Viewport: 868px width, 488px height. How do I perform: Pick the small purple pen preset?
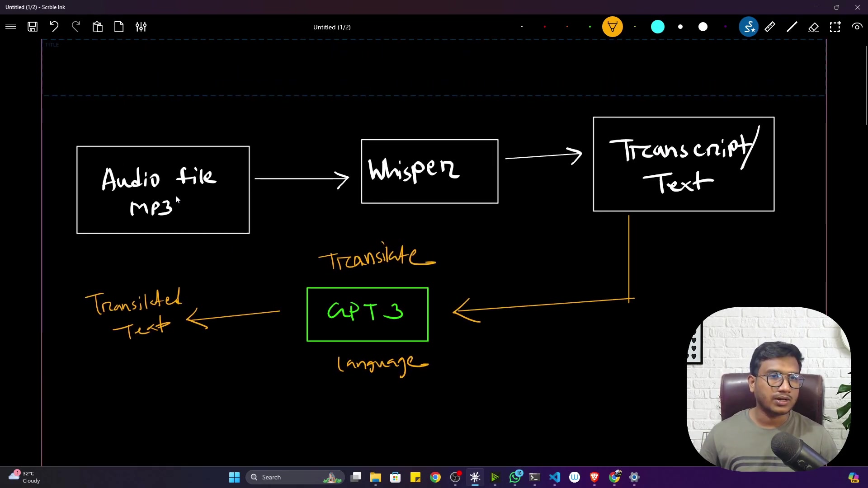726,27
